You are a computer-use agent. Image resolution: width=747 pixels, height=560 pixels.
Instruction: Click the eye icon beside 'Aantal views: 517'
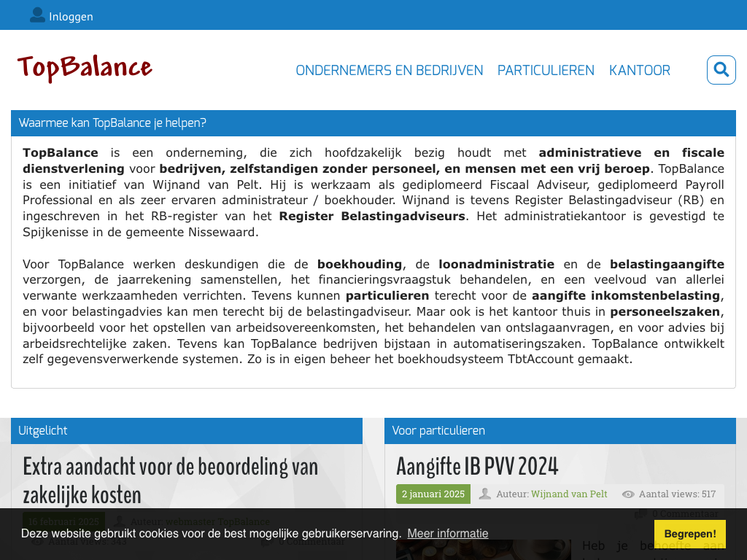point(628,494)
